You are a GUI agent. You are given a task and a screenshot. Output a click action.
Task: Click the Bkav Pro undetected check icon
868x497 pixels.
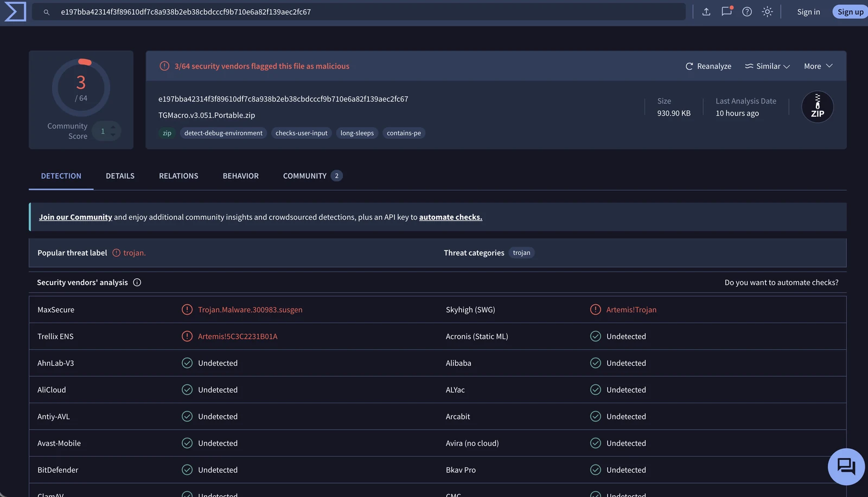[x=596, y=470]
